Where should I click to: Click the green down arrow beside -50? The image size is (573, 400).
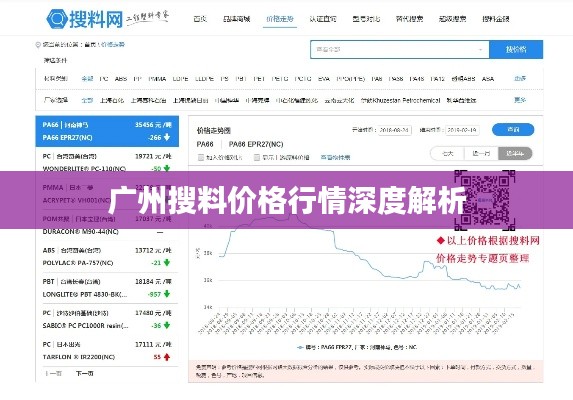(x=167, y=168)
